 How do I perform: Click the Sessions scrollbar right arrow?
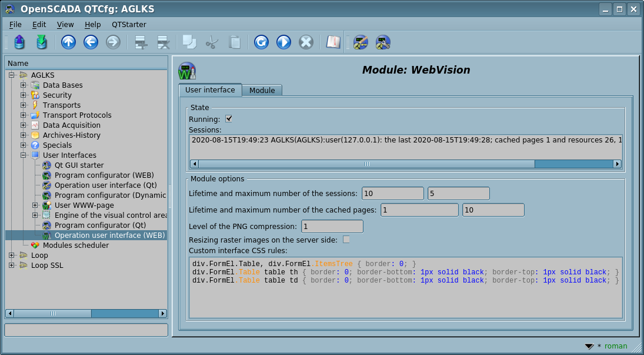(x=617, y=164)
